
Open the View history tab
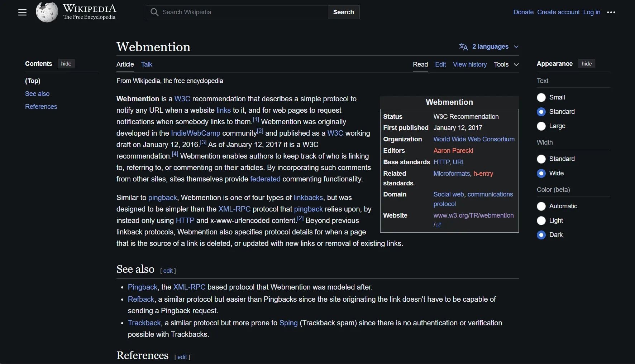(470, 64)
